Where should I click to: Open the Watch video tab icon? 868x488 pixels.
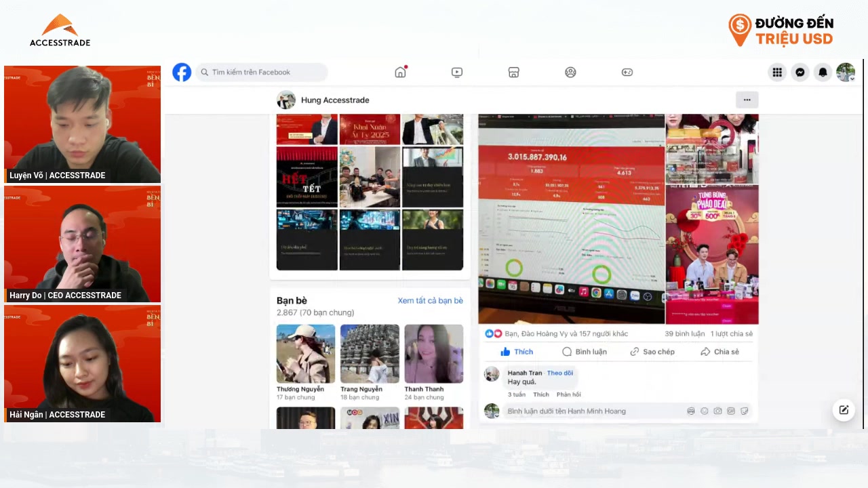point(457,73)
